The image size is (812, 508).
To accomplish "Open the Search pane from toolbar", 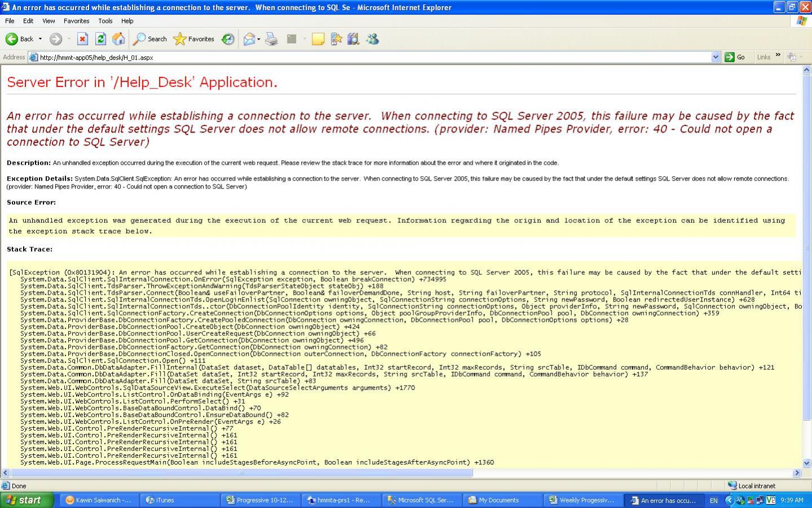I will click(x=150, y=39).
